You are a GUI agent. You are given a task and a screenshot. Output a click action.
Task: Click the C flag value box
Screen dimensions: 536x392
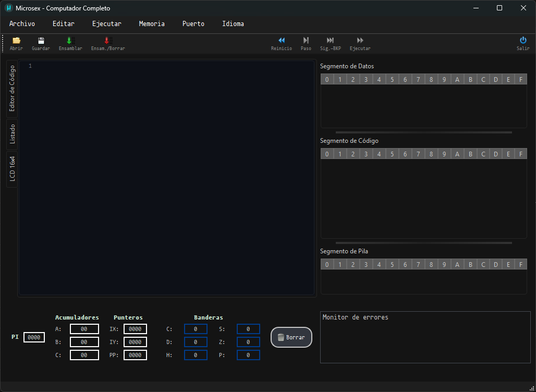point(196,329)
